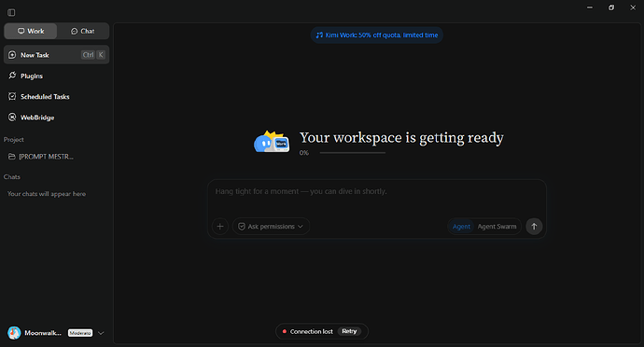Image resolution: width=644 pixels, height=347 pixels.
Task: Start a New Task
Action: click(56, 55)
